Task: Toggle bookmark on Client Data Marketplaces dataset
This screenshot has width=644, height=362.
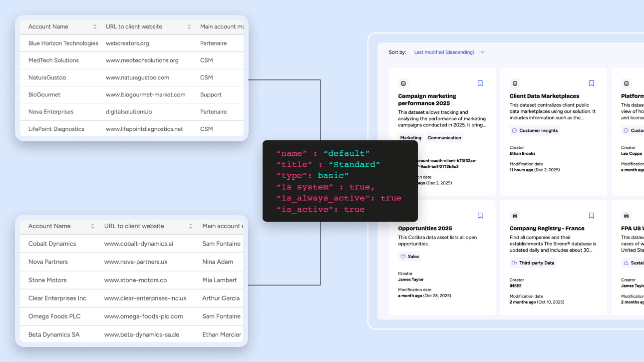Action: 592,83
